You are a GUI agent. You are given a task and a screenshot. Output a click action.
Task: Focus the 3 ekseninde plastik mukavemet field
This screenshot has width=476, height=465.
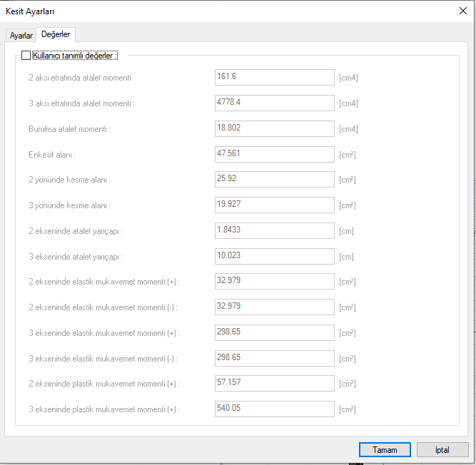[274, 409]
